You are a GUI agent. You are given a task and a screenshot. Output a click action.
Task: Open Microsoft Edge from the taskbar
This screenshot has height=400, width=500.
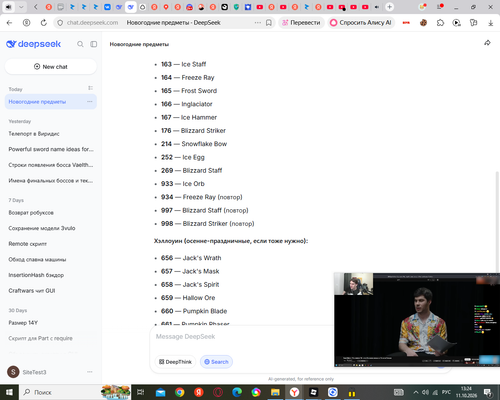[237, 392]
